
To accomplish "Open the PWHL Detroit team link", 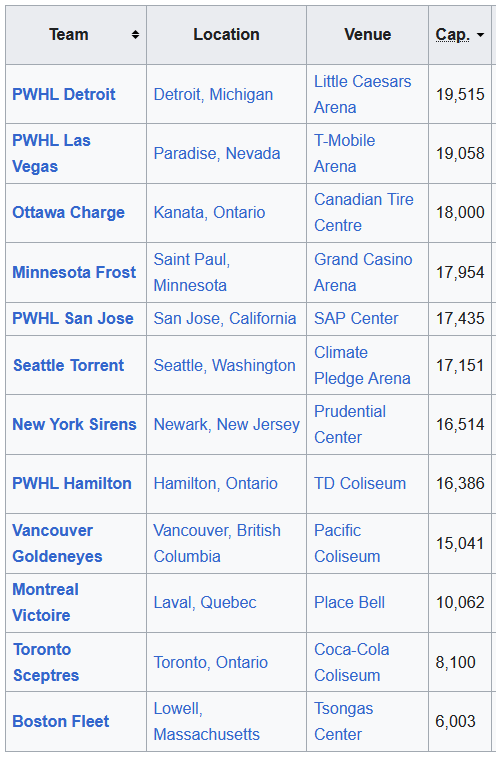I will [x=64, y=94].
